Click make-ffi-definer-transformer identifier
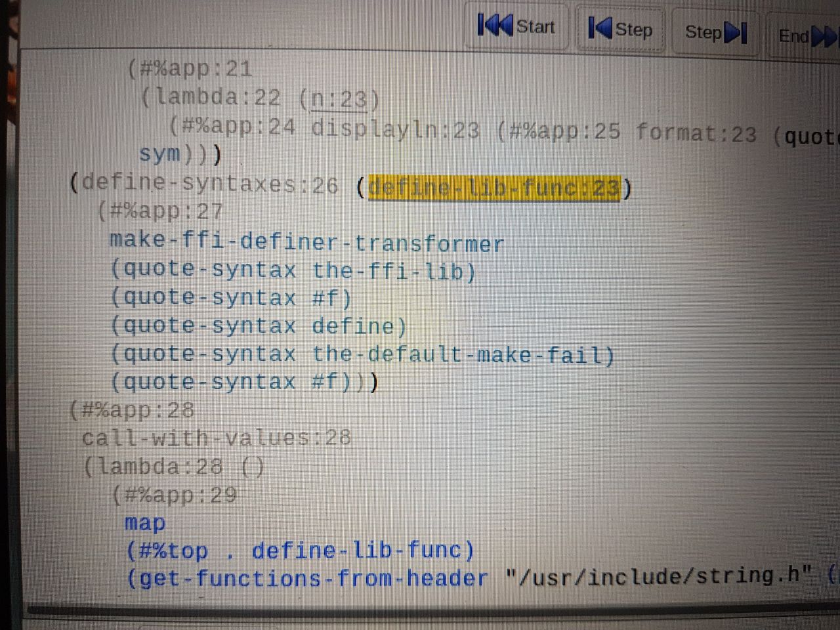The width and height of the screenshot is (840, 630). point(306,241)
